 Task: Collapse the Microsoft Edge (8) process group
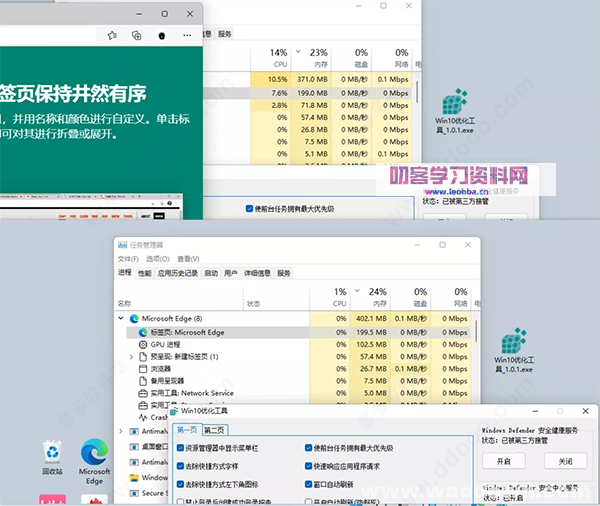[x=121, y=318]
